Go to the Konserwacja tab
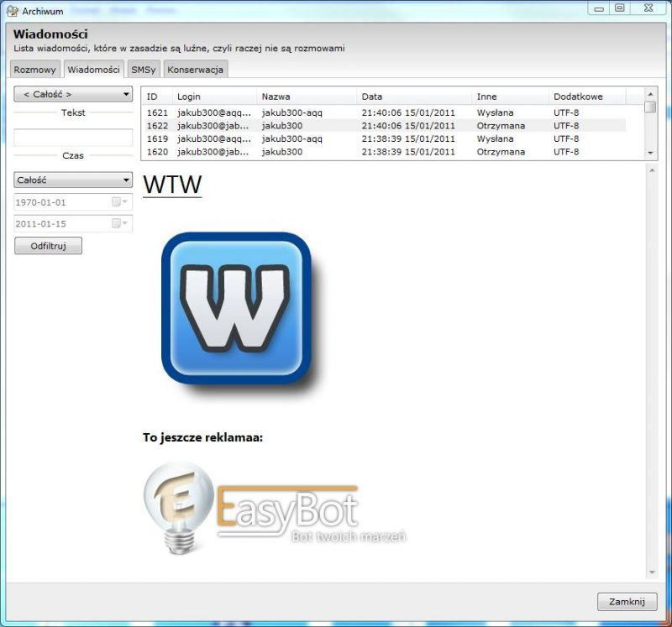The width and height of the screenshot is (672, 627). [x=196, y=70]
